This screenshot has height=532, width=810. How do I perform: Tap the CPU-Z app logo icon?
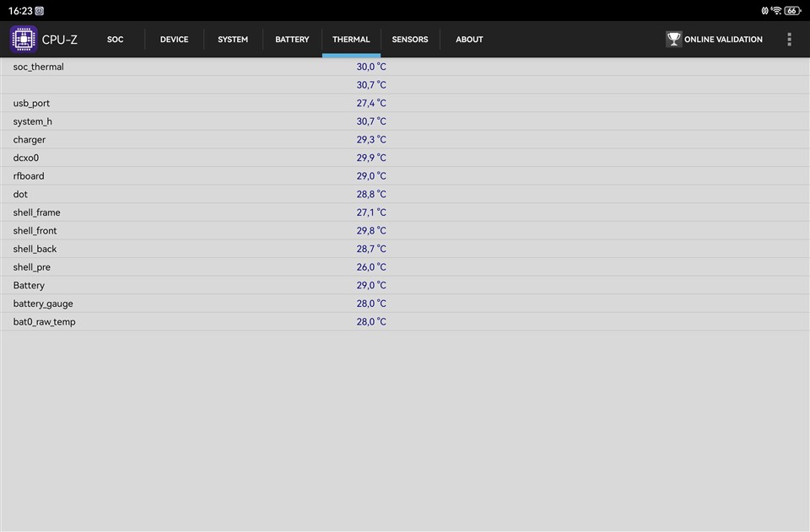tap(24, 40)
